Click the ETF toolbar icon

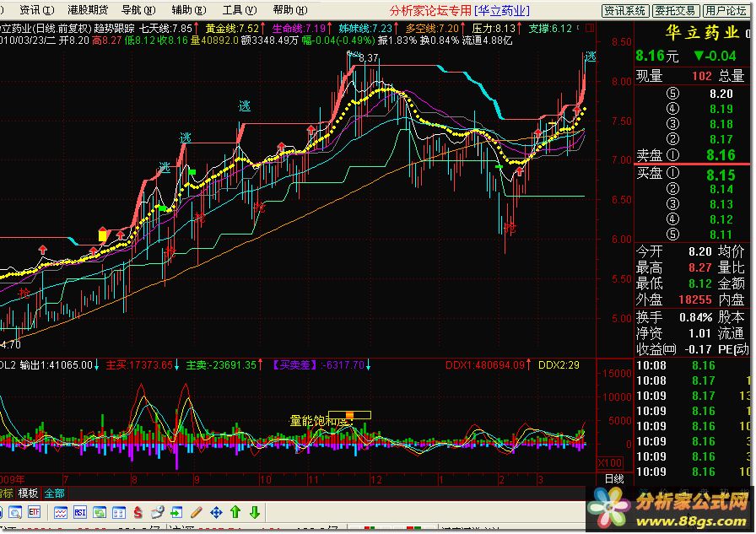tap(35, 512)
